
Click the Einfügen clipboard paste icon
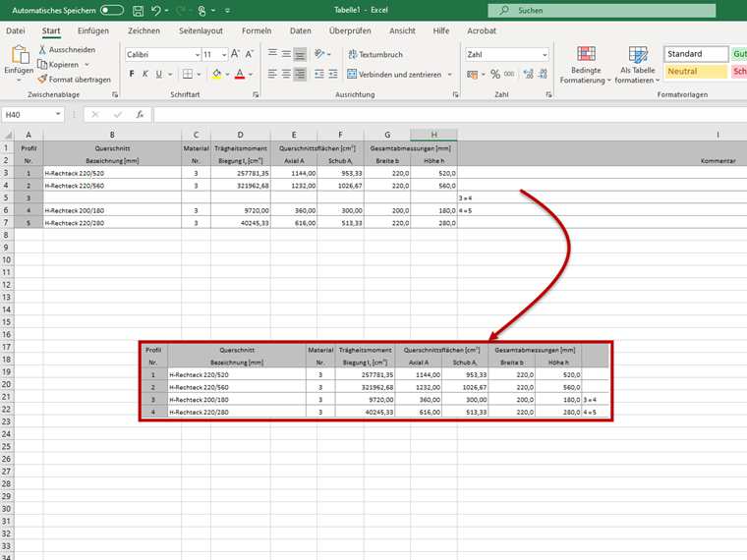[x=20, y=54]
